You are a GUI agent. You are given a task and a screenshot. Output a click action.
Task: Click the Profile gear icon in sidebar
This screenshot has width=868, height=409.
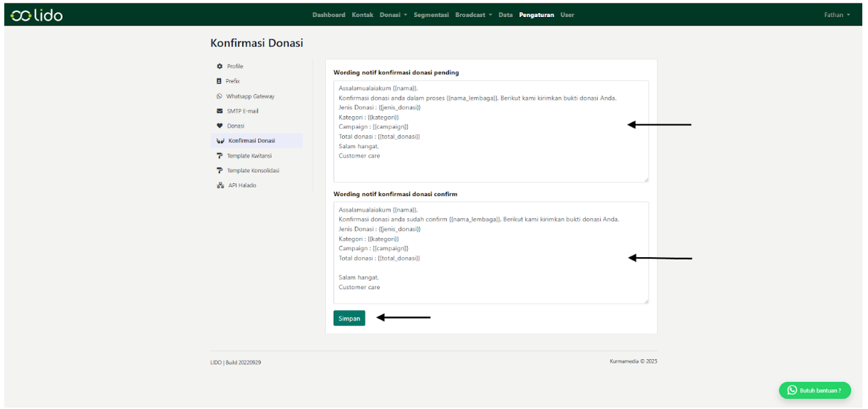tap(219, 66)
